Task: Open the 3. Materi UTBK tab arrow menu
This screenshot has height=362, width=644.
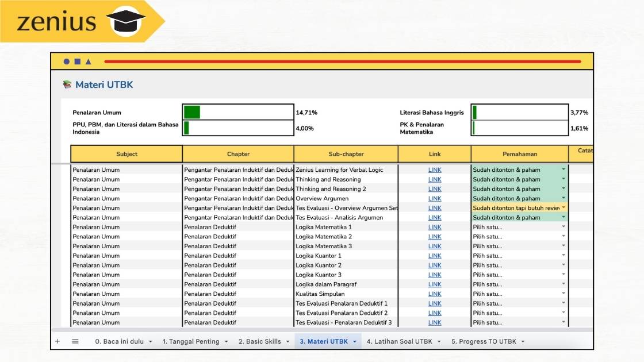Action: click(354, 341)
